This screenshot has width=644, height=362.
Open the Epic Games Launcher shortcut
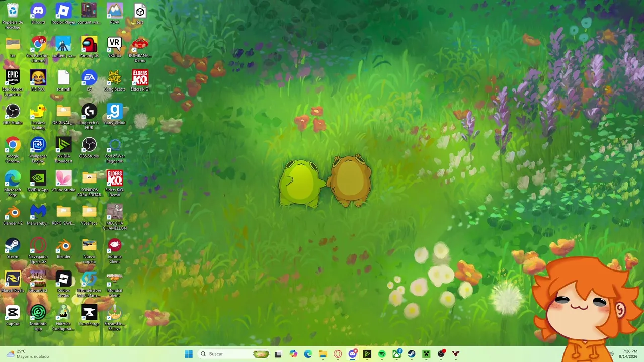coord(13,83)
